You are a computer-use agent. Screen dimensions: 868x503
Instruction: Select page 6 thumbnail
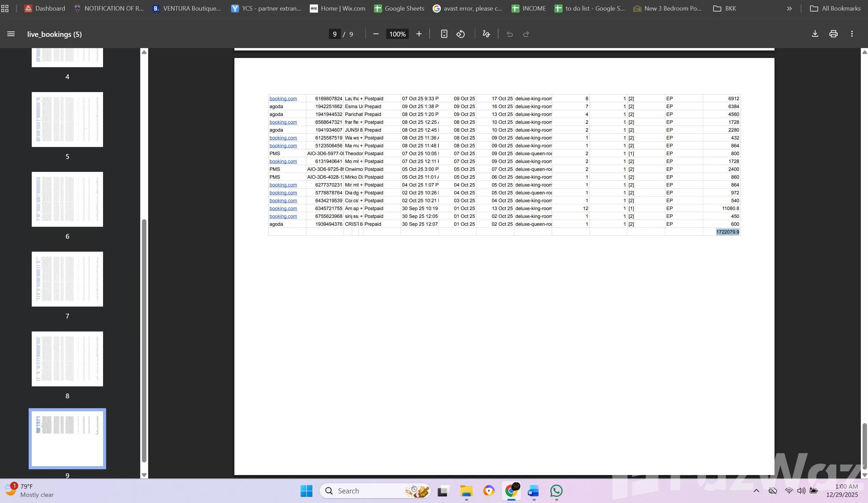(67, 199)
